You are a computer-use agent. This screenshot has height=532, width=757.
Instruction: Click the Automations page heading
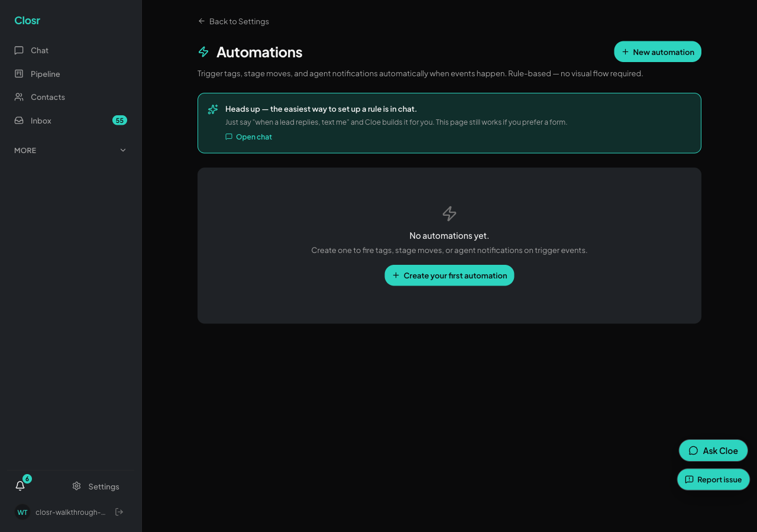pyautogui.click(x=260, y=52)
